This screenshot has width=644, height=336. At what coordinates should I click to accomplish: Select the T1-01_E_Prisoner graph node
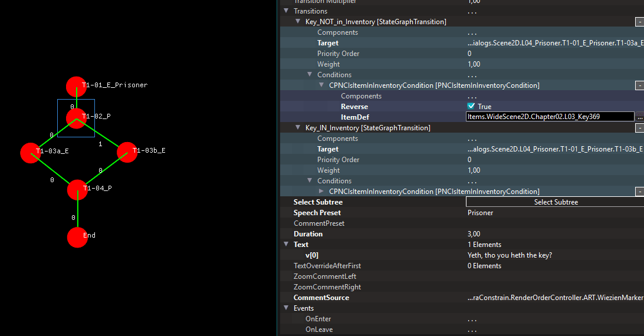(77, 87)
